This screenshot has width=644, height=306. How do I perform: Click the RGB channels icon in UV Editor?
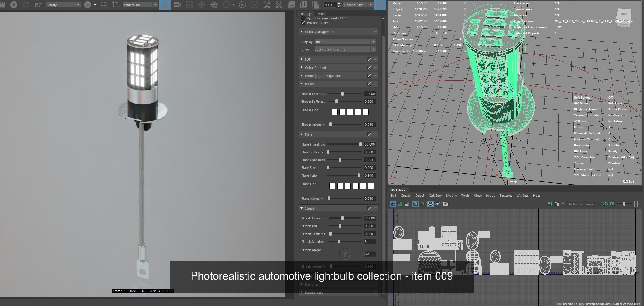[605, 204]
